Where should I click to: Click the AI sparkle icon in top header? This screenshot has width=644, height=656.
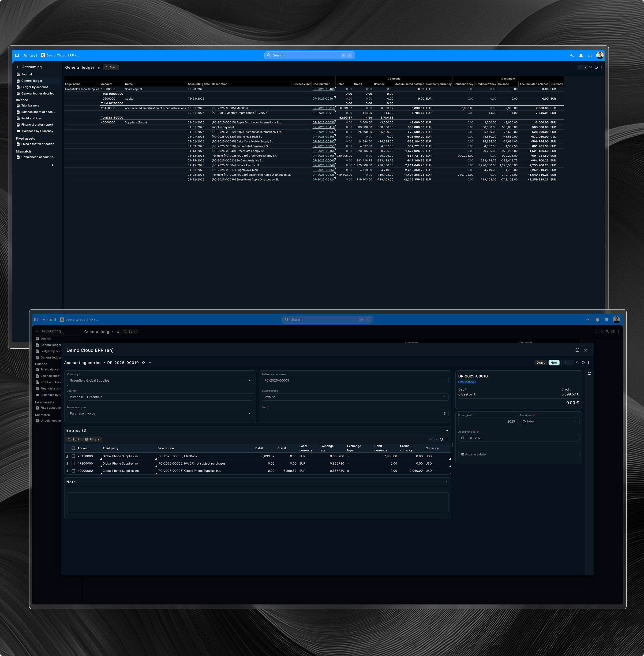pyautogui.click(x=572, y=56)
